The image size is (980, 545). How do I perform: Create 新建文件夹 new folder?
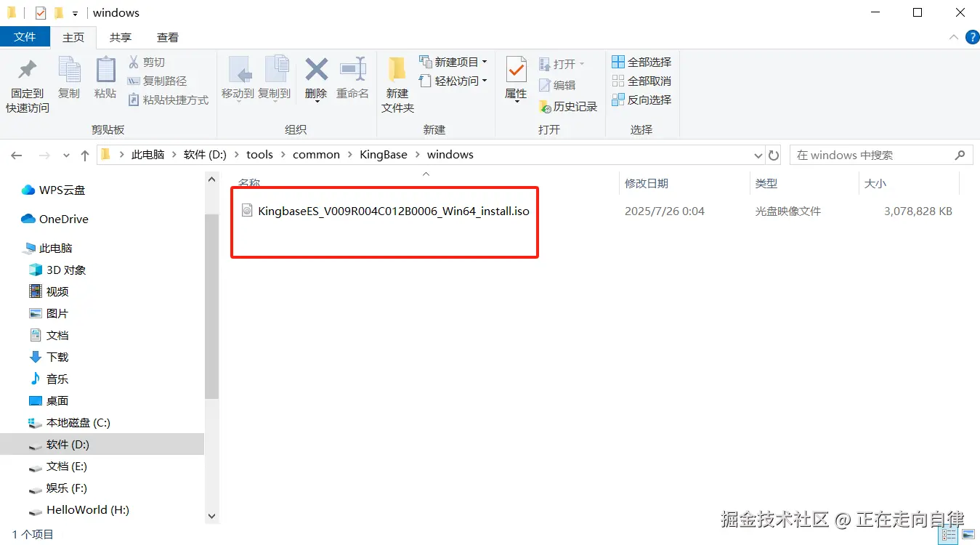397,86
